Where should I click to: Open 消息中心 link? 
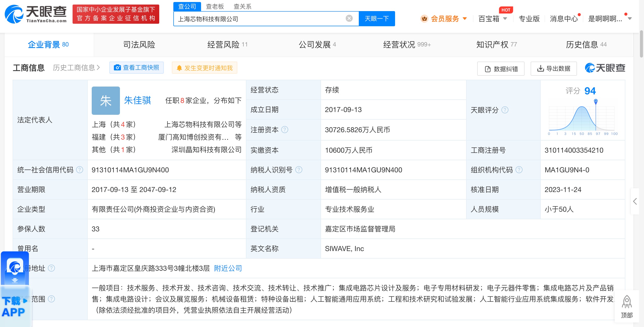coord(564,19)
